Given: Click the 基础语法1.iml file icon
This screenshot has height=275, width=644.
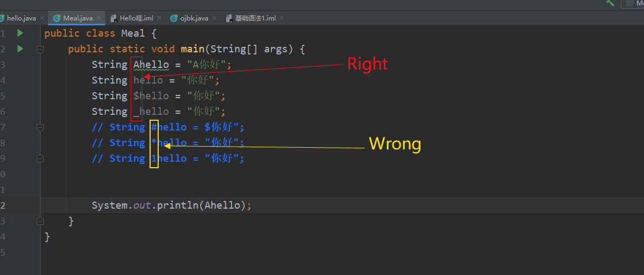Looking at the screenshot, I should 229,18.
